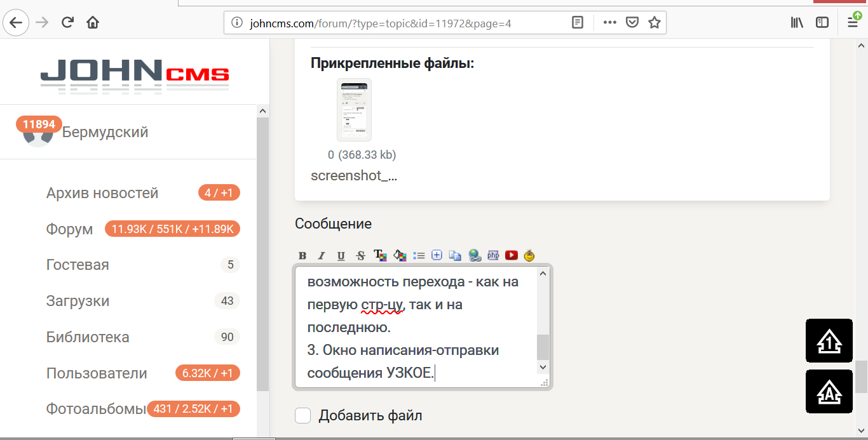Click the sidebar scrollbar up arrow
Screen dimensions: 868x440
tap(263, 110)
